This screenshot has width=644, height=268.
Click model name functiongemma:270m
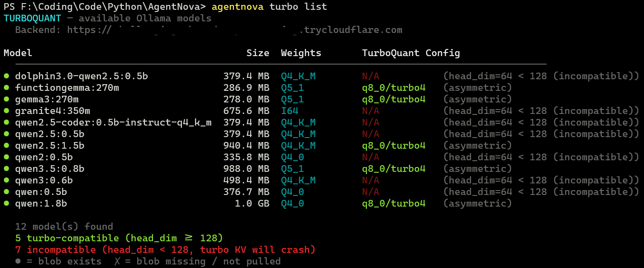pos(67,88)
